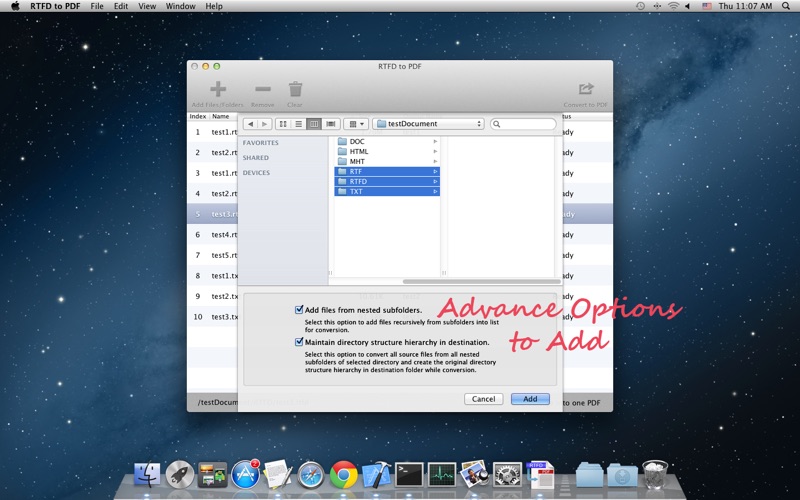This screenshot has width=800, height=500.
Task: Expand the MHT folder arrow
Action: [x=435, y=161]
